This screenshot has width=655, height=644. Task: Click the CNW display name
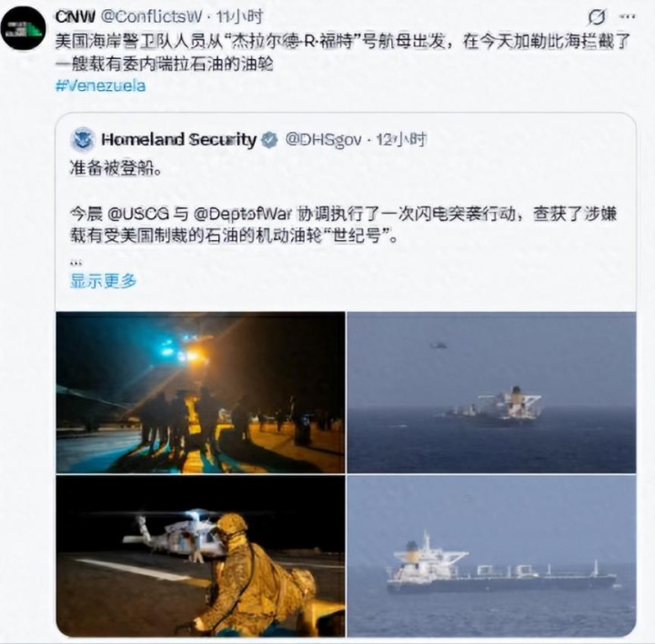[x=76, y=16]
